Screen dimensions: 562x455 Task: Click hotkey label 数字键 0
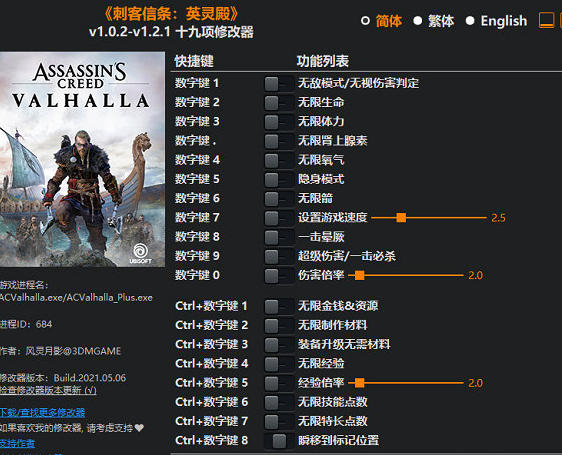tap(197, 275)
